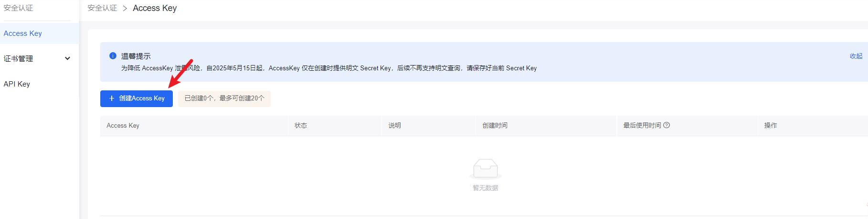Click the plus icon in 创建Access Key button
868x219 pixels.
pyautogui.click(x=112, y=99)
